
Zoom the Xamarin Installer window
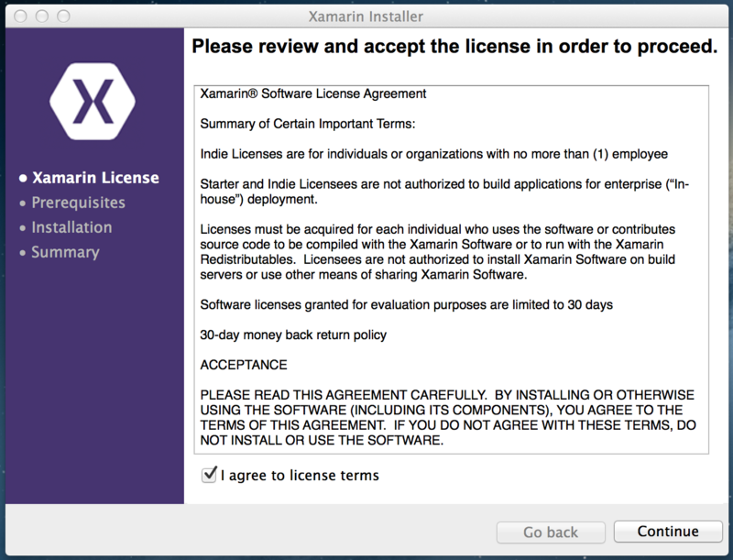click(63, 16)
